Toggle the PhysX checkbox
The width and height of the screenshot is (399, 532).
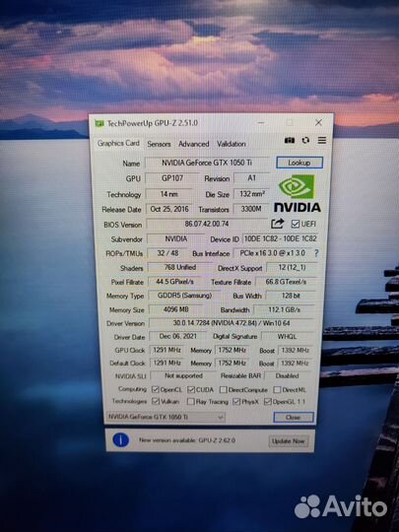236,402
